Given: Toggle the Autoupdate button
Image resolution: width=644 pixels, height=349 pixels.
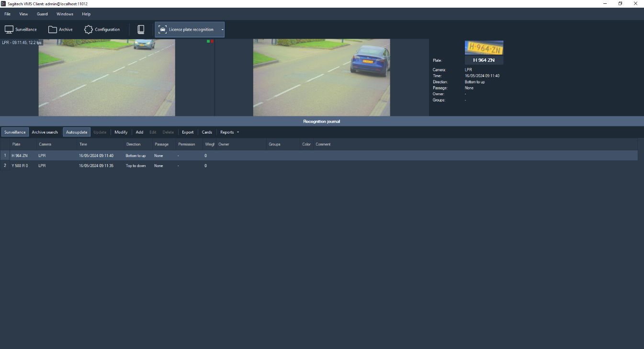Looking at the screenshot, I should (77, 132).
